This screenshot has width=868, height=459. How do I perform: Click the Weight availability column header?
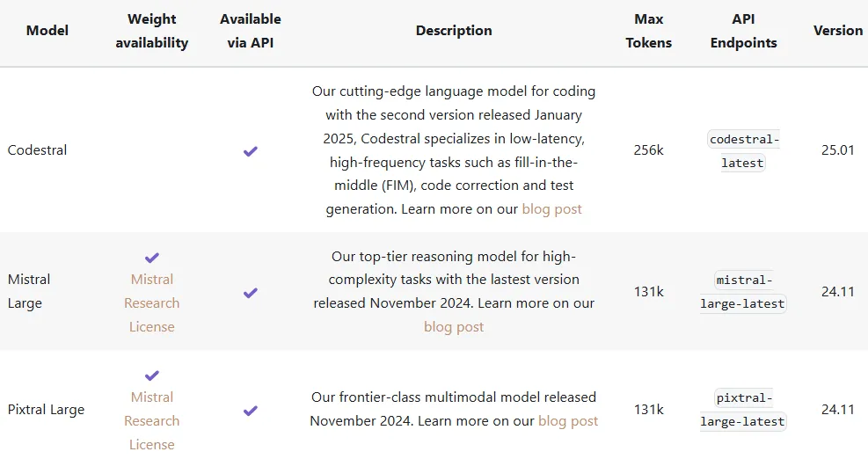[x=151, y=31]
